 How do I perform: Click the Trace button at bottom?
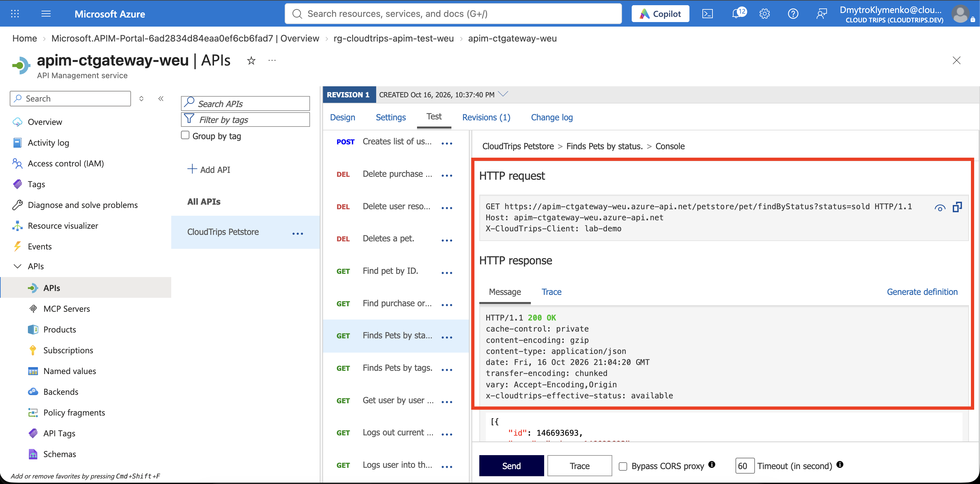(x=580, y=466)
